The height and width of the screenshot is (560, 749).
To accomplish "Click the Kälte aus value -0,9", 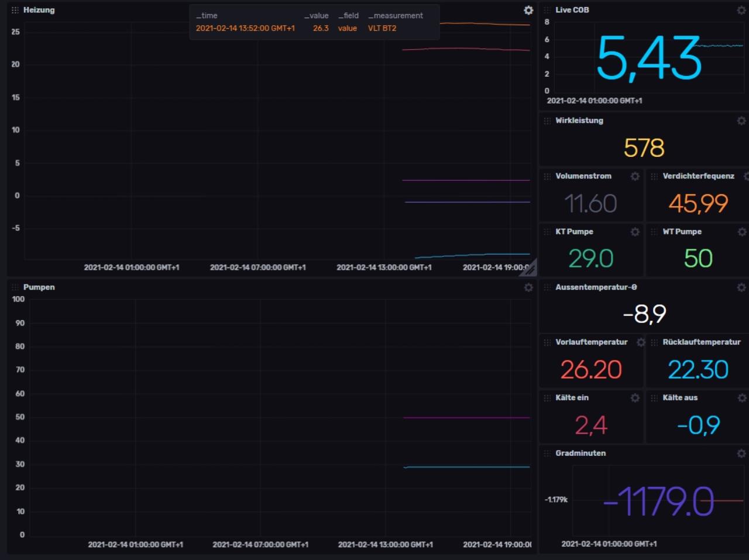I will [x=698, y=425].
